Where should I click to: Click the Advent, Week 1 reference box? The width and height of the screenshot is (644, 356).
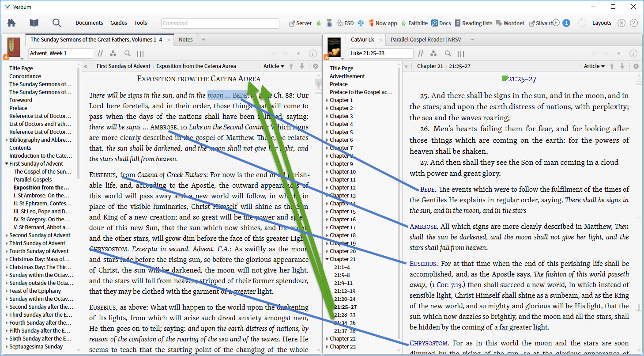61,53
